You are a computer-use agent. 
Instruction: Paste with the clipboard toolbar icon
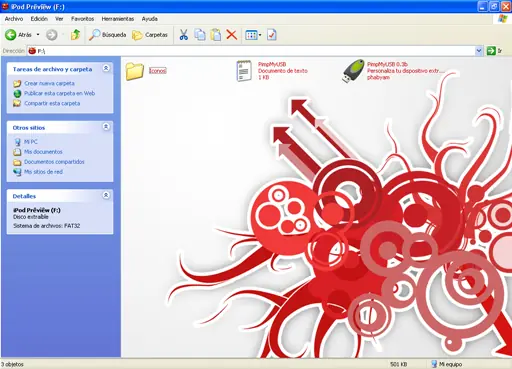(216, 35)
